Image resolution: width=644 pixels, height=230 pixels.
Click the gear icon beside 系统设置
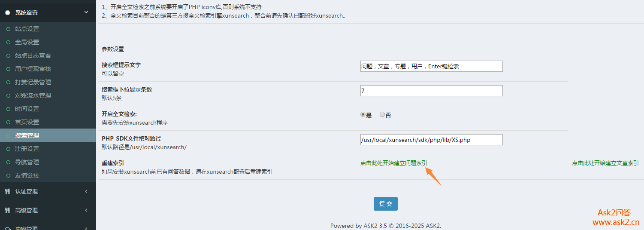(8, 12)
